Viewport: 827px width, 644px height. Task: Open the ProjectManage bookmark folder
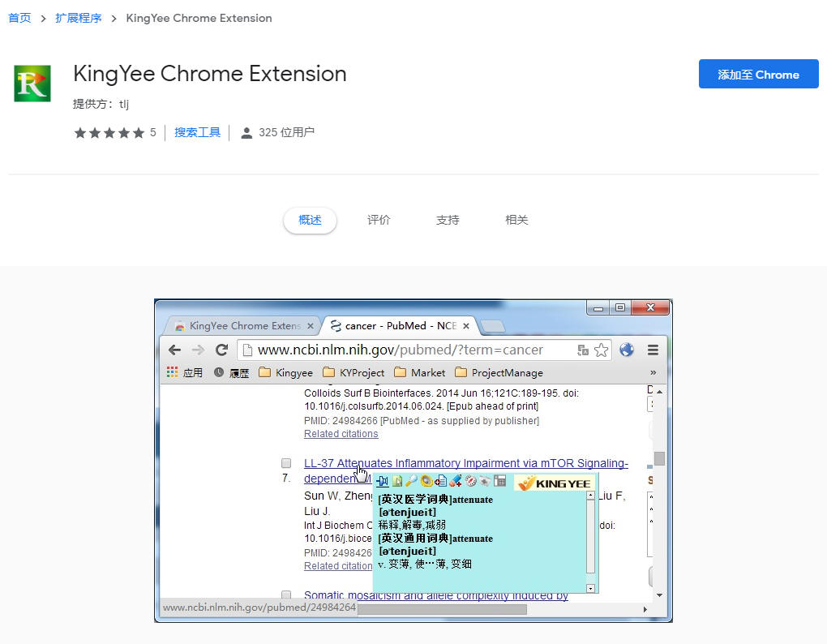(499, 373)
